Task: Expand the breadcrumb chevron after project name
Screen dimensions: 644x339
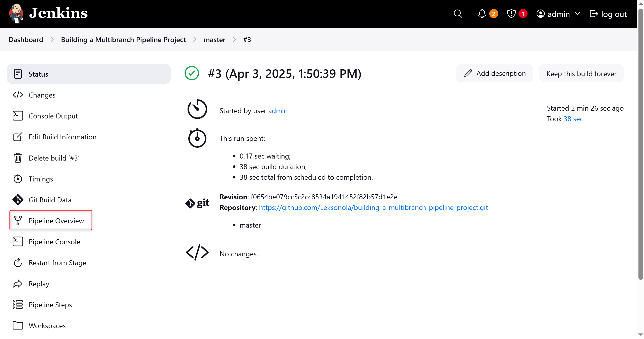Action: (x=195, y=39)
